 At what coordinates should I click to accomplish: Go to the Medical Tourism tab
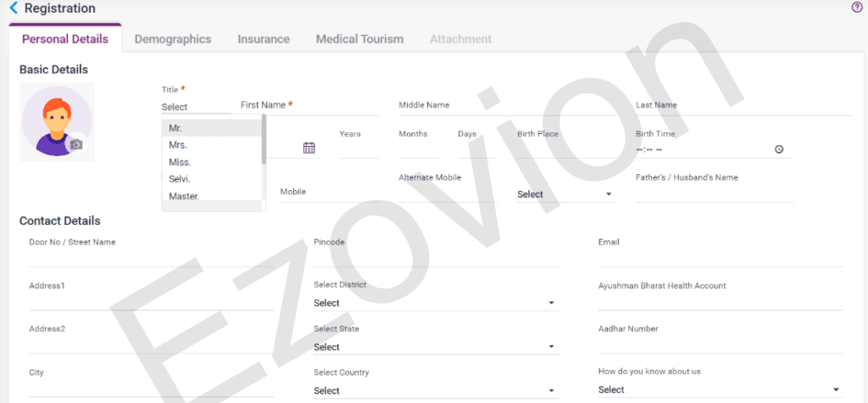(x=359, y=39)
